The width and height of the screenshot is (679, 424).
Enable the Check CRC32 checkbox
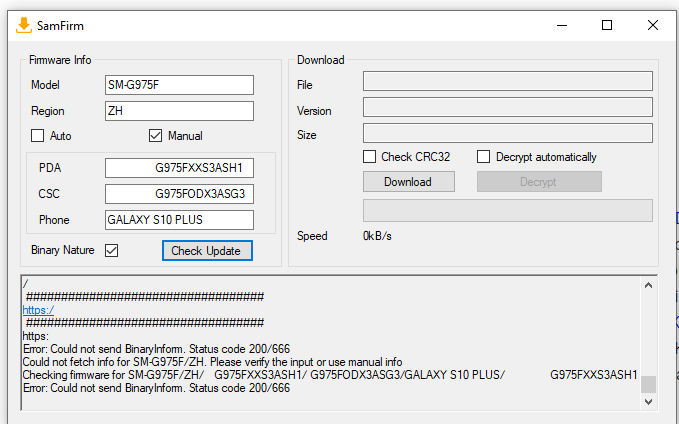point(369,156)
